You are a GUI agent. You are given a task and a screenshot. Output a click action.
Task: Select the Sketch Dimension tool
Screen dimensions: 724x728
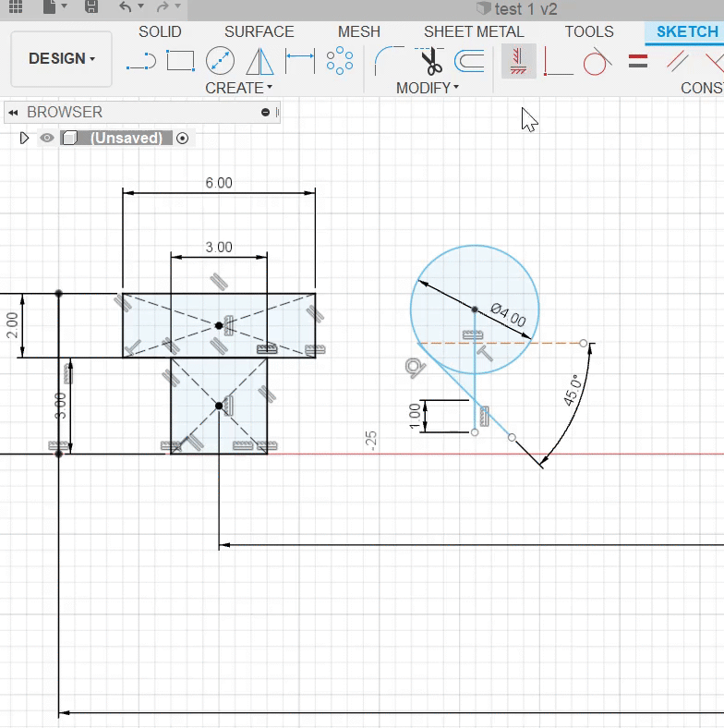[300, 61]
